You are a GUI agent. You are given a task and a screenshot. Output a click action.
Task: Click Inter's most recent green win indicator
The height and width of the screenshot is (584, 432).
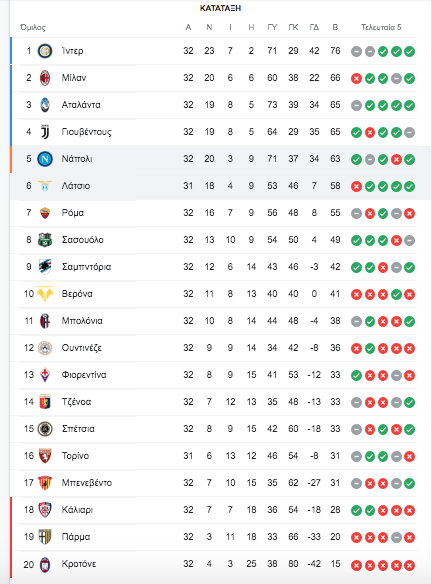pos(410,51)
